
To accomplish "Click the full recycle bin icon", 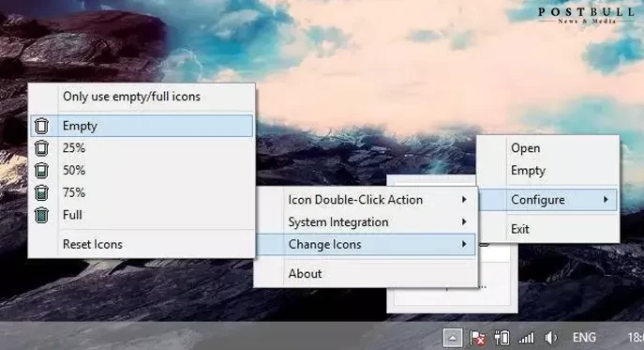I will (41, 215).
